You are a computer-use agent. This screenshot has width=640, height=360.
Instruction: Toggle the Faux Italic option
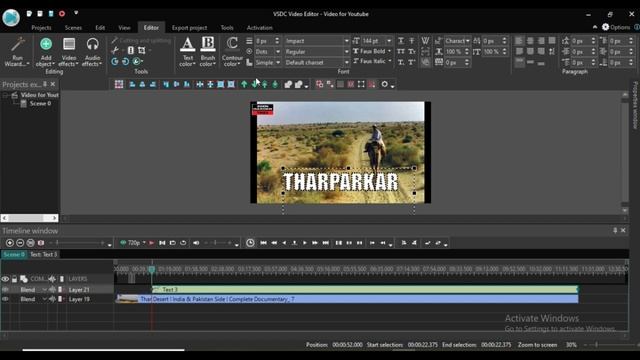372,61
